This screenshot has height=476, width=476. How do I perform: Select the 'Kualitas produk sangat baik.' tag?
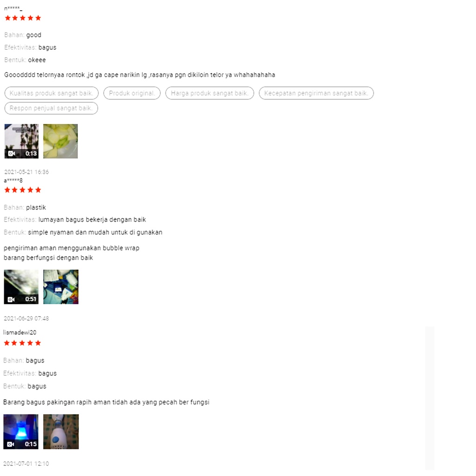pos(52,93)
